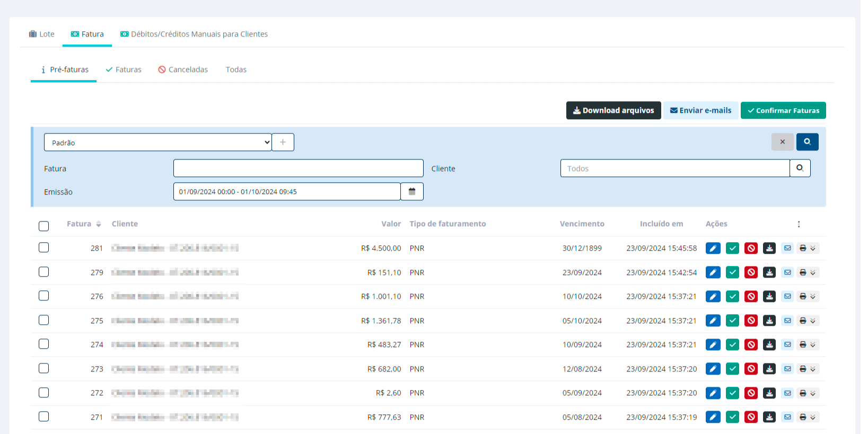Toggle the select-all invoices checkbox
Image resolution: width=868 pixels, height=434 pixels.
44,226
